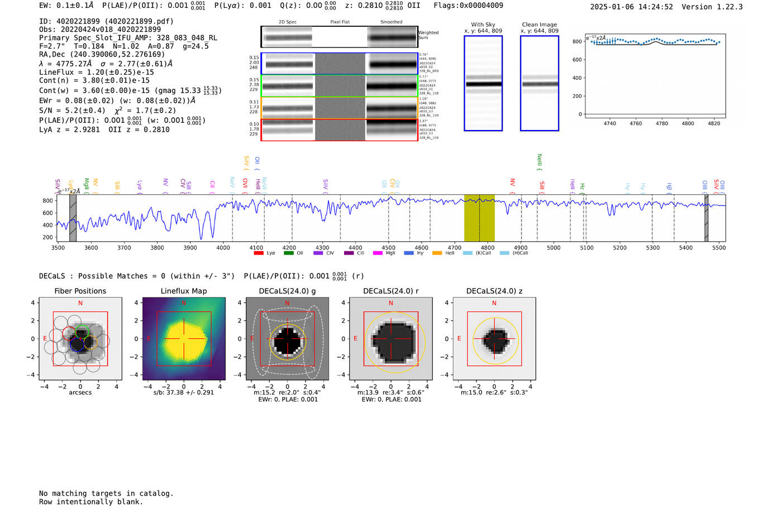Click the hatched gray band near 3550 Å
This screenshot has height=532, width=782.
[73, 218]
